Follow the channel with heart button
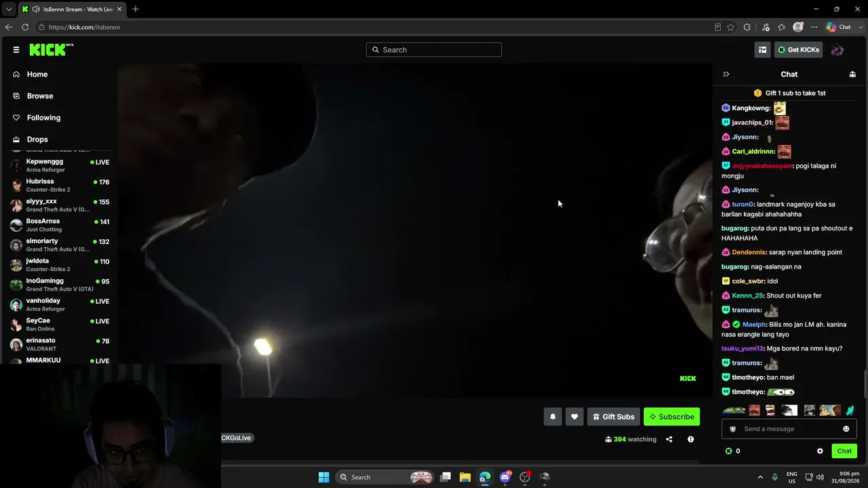868x488 pixels. pyautogui.click(x=574, y=417)
